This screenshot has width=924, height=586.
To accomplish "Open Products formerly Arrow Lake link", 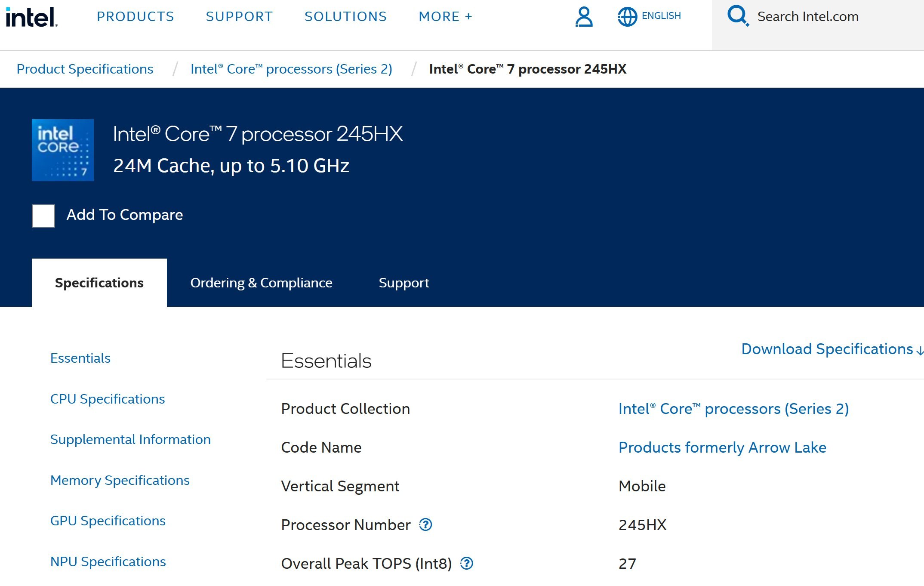I will pyautogui.click(x=722, y=447).
